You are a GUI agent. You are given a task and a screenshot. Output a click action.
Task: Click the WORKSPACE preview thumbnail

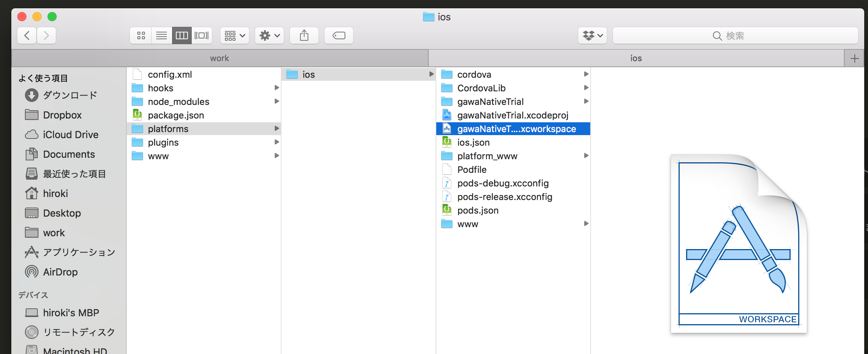tap(738, 243)
